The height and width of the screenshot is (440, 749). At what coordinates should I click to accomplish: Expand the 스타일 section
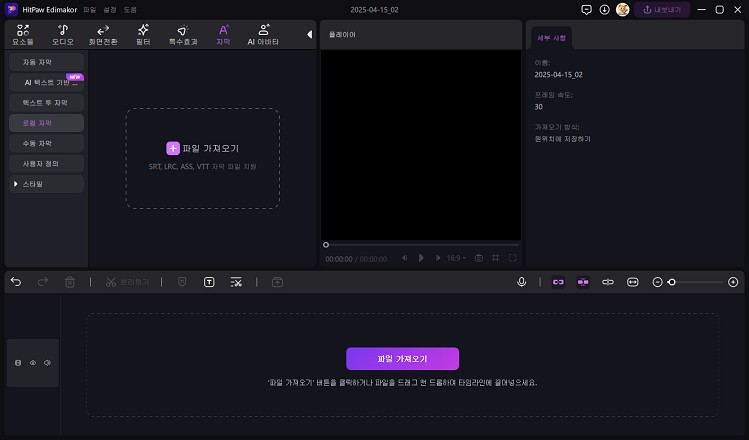pos(46,184)
